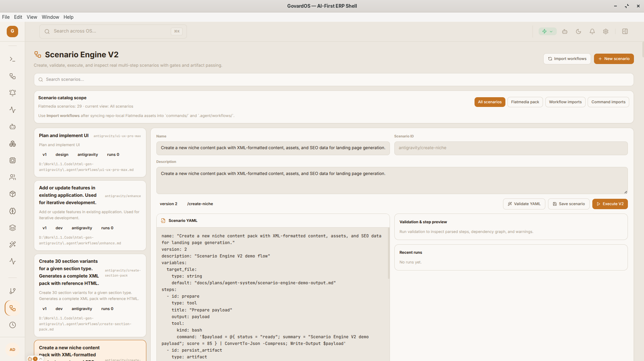Open the ringing alarm bell sidebar icon

[x=12, y=93]
